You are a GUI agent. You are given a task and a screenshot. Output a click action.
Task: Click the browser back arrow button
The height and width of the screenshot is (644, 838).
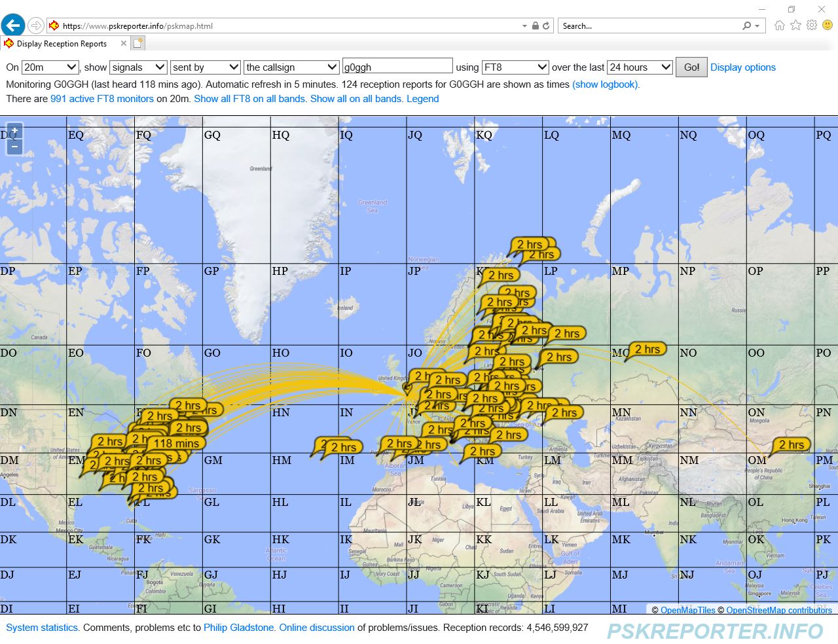(13, 26)
